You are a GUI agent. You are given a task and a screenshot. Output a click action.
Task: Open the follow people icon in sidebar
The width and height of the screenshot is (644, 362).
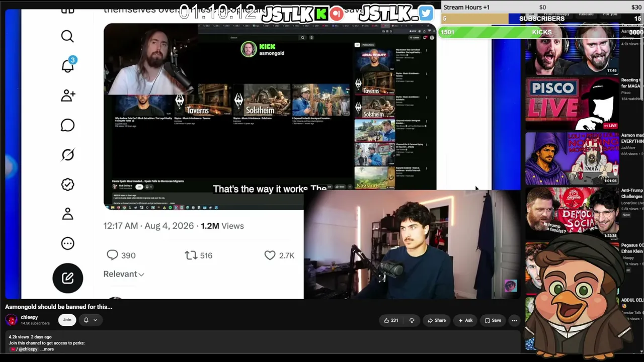(68, 96)
